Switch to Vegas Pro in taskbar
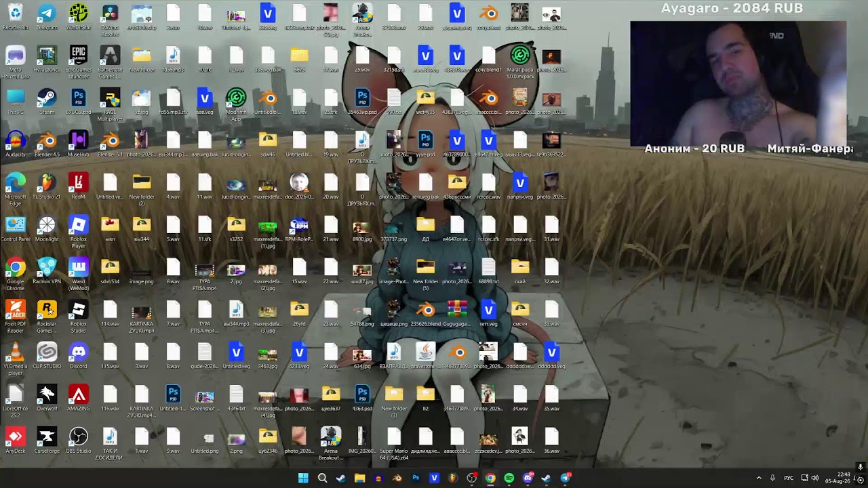Image resolution: width=868 pixels, height=488 pixels. [x=434, y=478]
